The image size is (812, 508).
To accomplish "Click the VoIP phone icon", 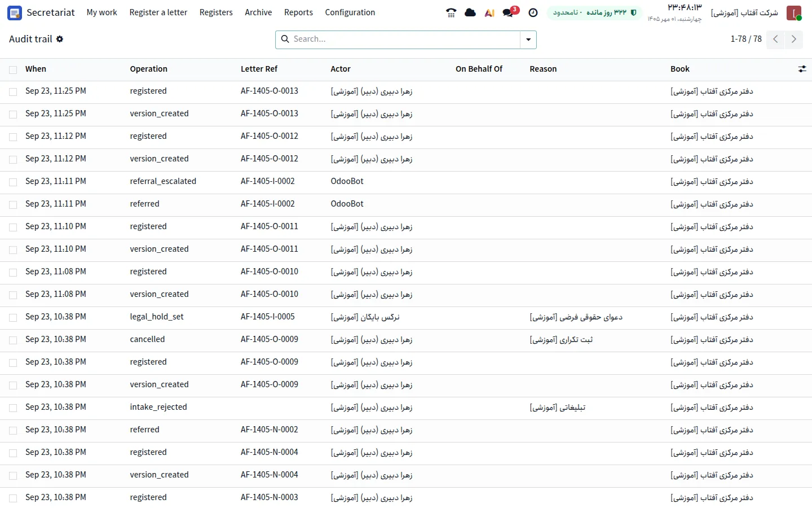I will click(451, 12).
